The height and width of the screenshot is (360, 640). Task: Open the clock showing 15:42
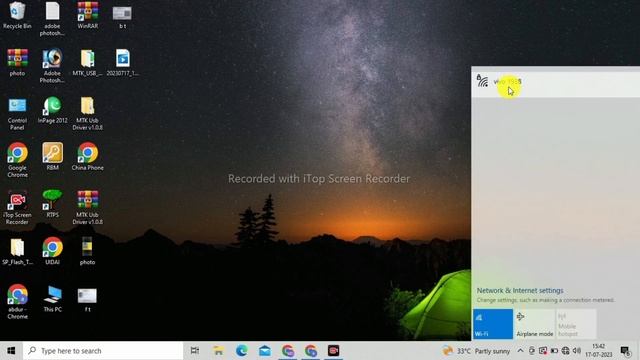(x=599, y=351)
